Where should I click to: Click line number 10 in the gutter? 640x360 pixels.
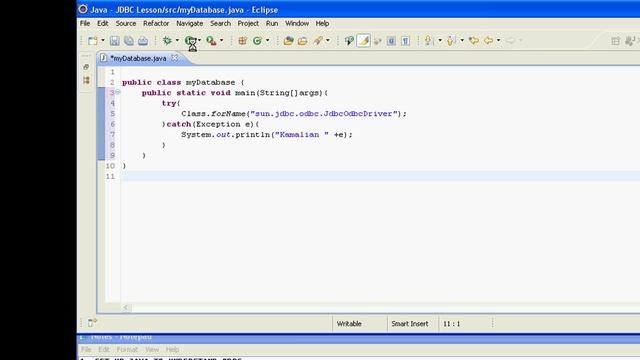pos(110,166)
